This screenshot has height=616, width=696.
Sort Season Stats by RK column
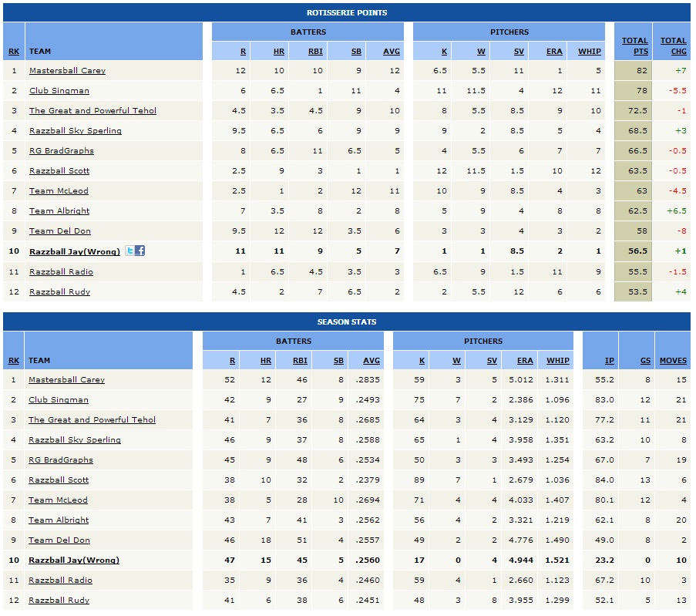pyautogui.click(x=14, y=361)
